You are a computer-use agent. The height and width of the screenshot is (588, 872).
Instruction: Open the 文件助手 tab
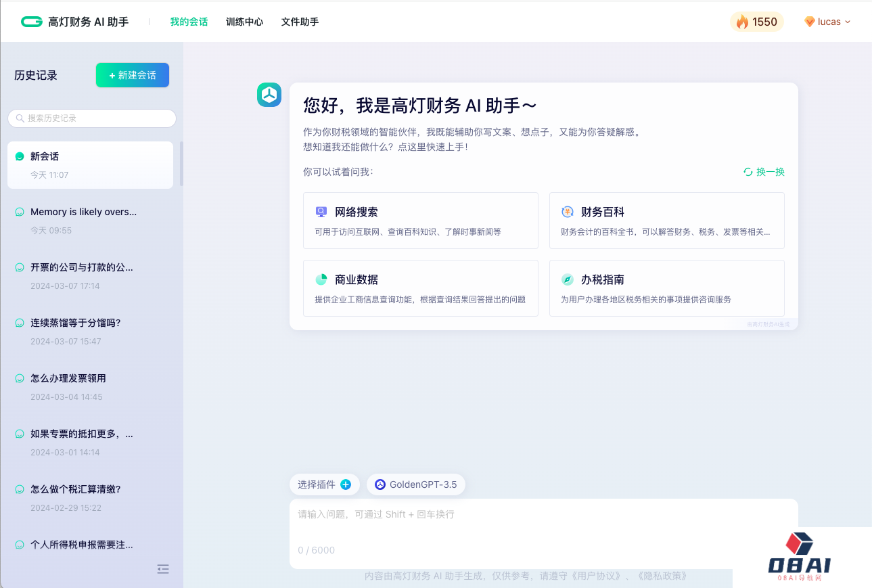coord(300,22)
